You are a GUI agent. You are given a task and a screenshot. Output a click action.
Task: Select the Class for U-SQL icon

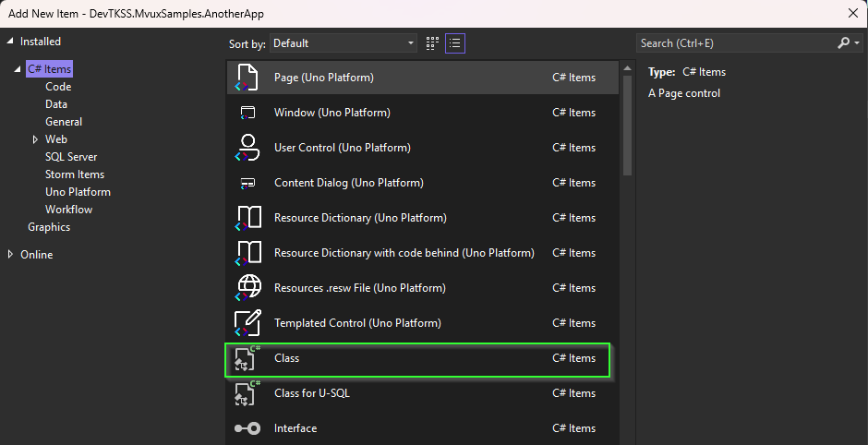(247, 393)
